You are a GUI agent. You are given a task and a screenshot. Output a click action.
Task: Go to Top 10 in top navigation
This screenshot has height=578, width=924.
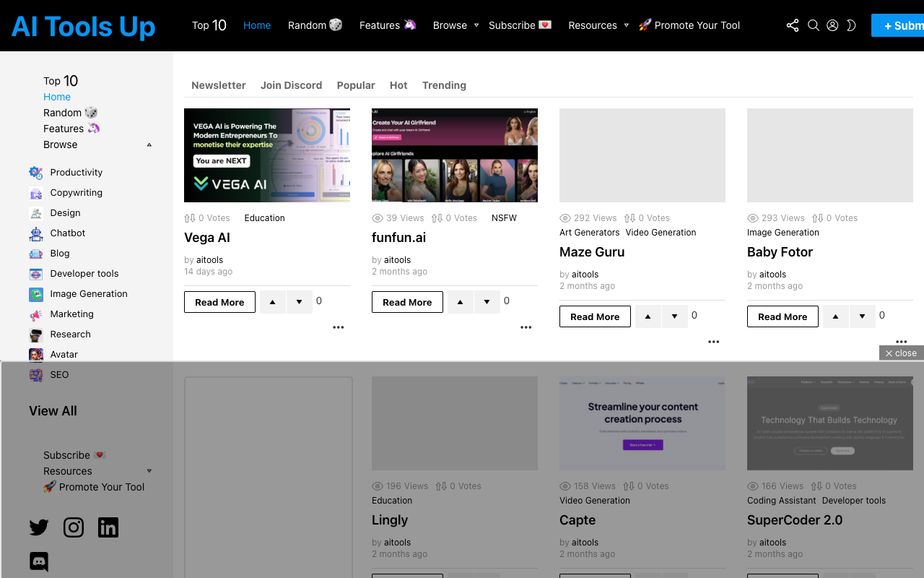click(x=209, y=25)
